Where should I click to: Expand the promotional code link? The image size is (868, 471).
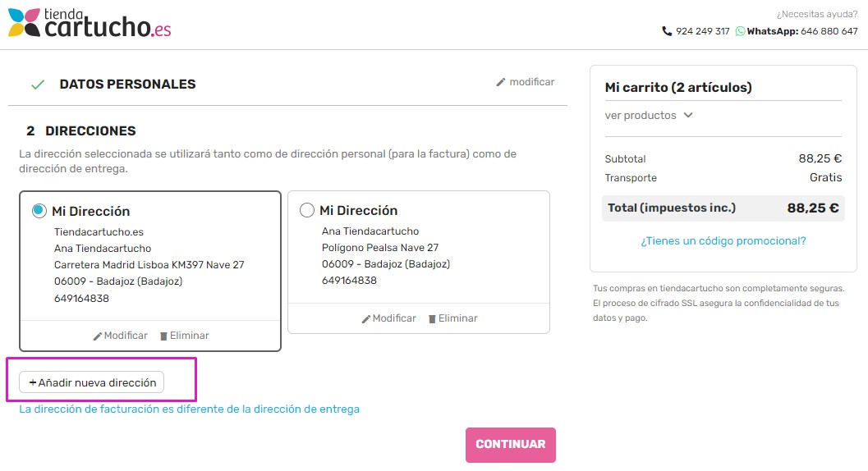coord(723,240)
